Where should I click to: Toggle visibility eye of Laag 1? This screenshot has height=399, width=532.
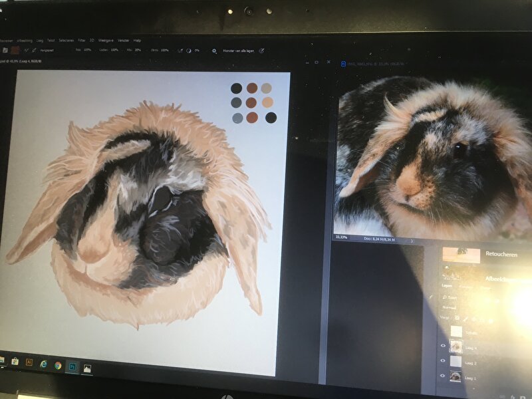click(442, 376)
